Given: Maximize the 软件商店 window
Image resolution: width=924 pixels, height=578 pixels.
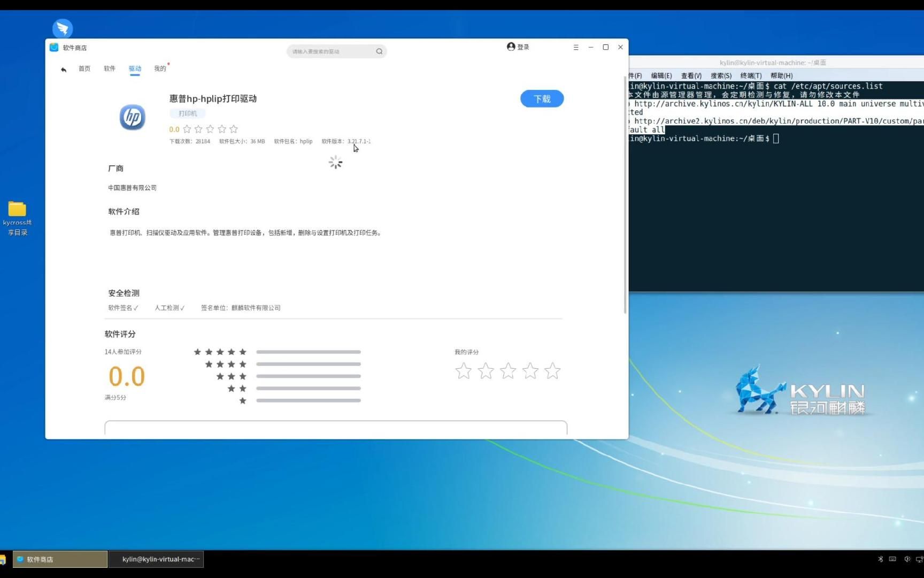Looking at the screenshot, I should (x=606, y=47).
